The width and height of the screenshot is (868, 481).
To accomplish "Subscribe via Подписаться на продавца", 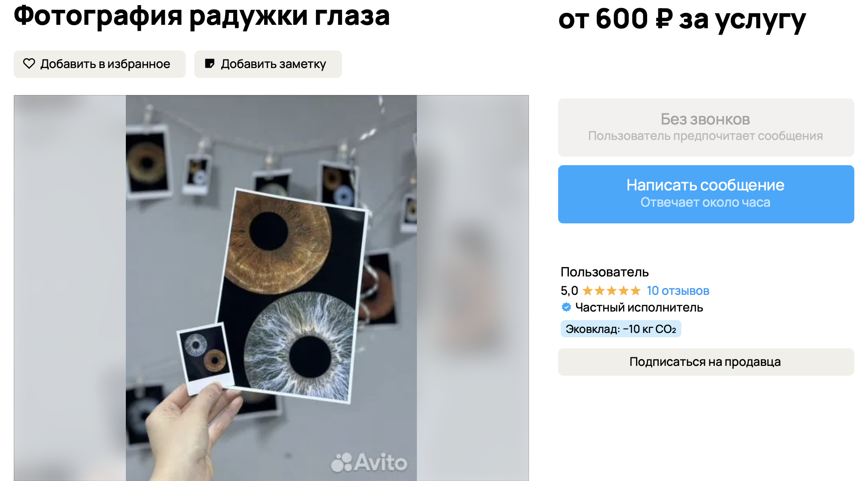I will (x=706, y=362).
